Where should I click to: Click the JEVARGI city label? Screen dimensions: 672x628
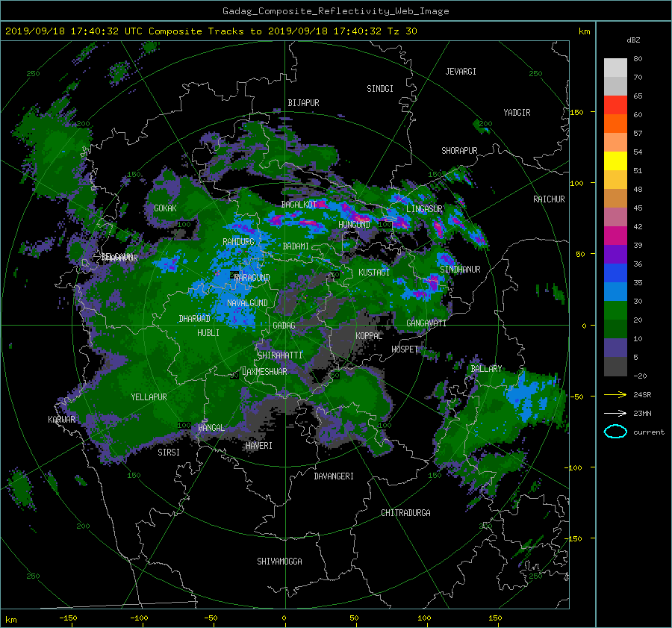[x=461, y=72]
